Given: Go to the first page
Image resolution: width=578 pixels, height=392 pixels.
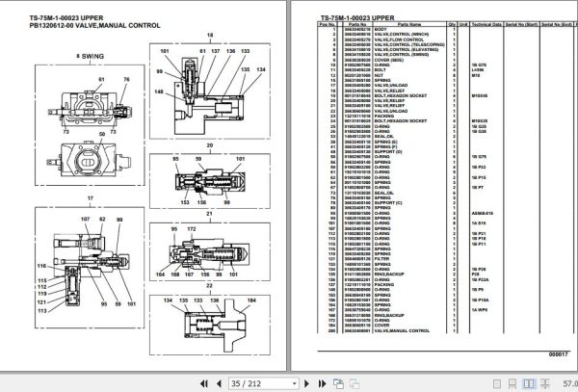Looking at the screenshot, I should [x=204, y=383].
